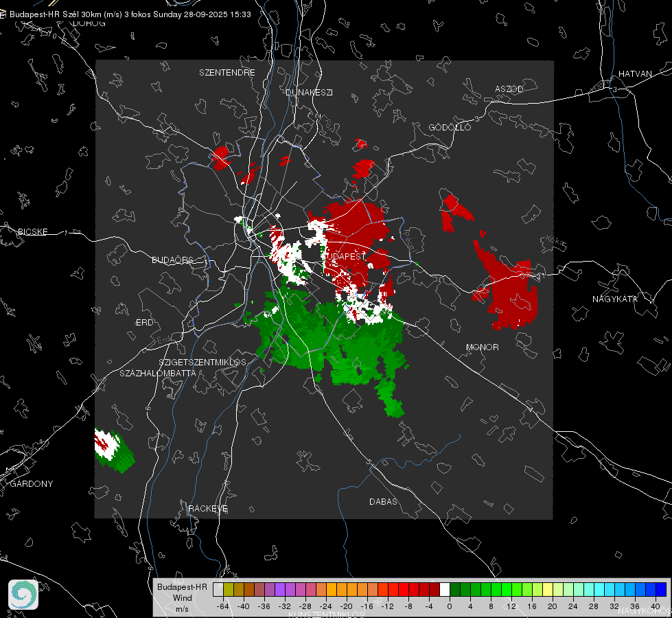Click the DUNAKESZI map label
672x618 pixels.
click(309, 93)
